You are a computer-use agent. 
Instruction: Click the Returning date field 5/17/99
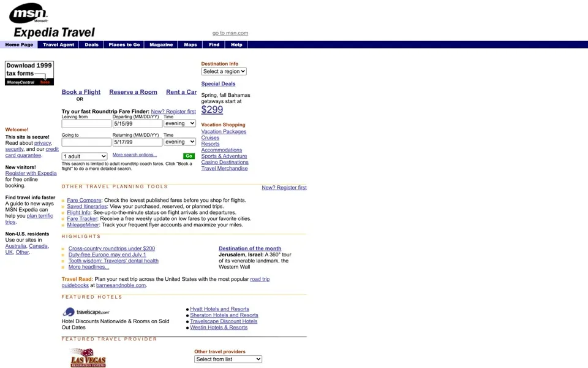[137, 142]
